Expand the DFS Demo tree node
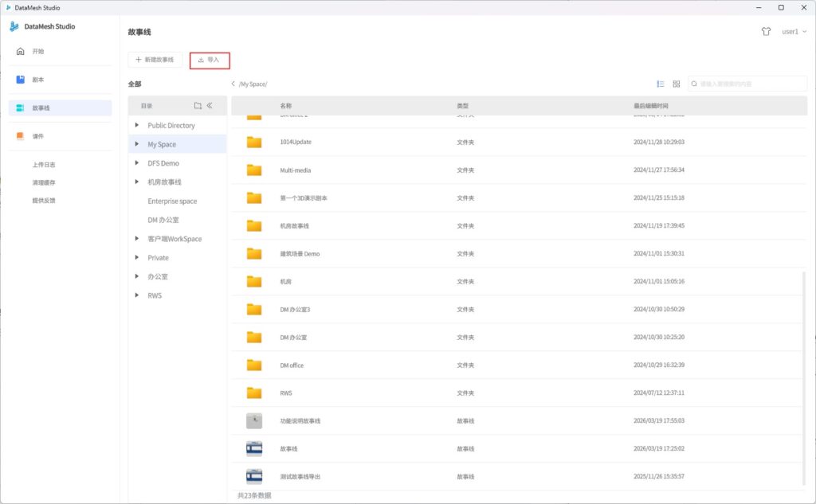The height and width of the screenshot is (504, 816). coord(137,163)
